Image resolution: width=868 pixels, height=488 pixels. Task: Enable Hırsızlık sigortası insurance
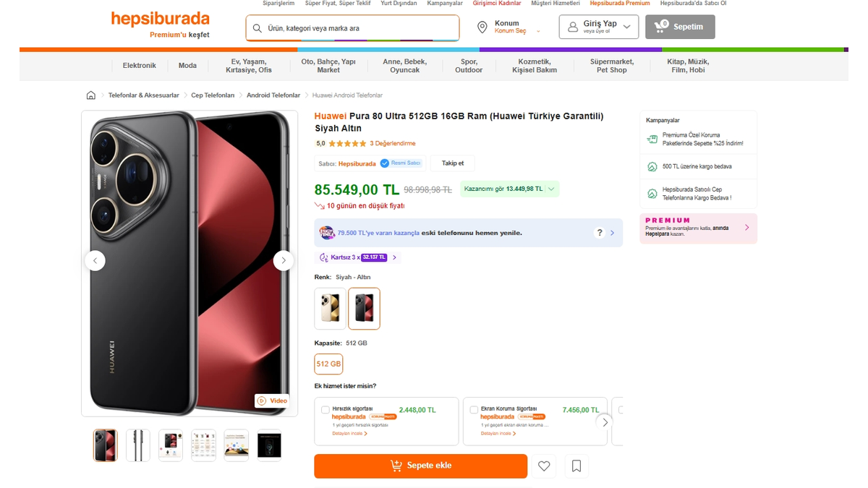[x=325, y=408]
